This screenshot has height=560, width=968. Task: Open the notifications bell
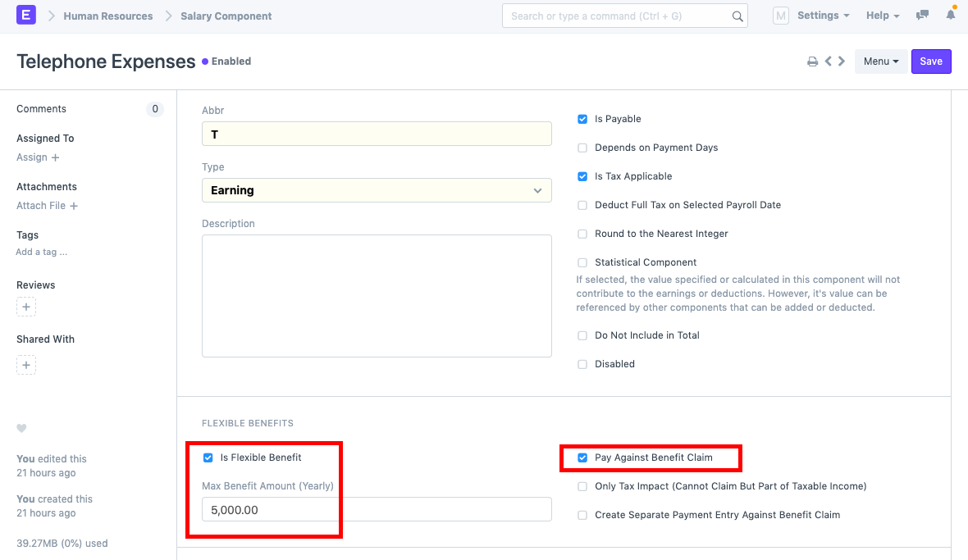pos(951,16)
